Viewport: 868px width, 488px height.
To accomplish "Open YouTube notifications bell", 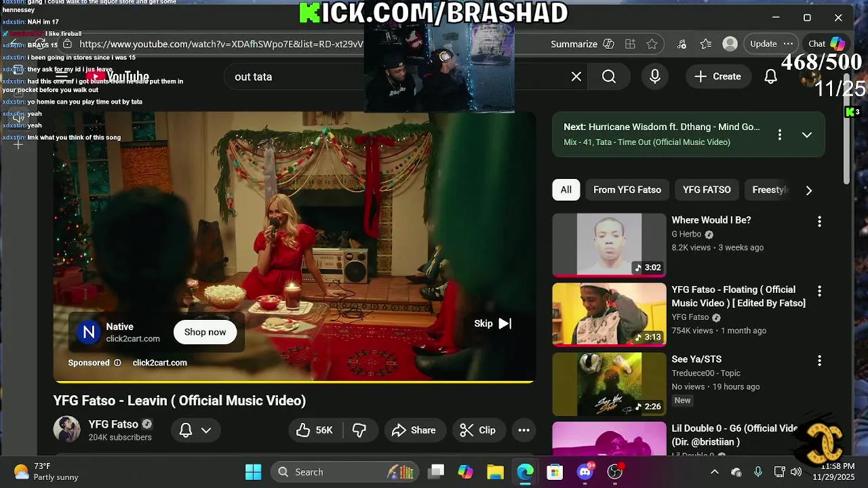I will (x=770, y=77).
